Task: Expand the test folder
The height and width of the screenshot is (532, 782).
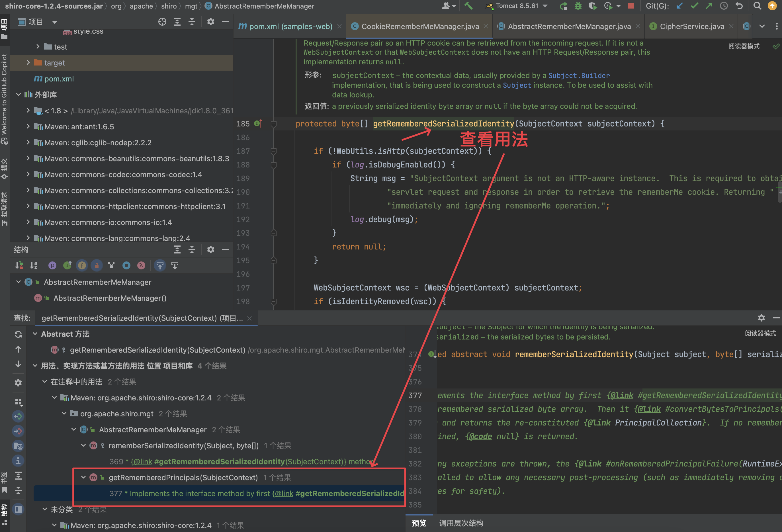Action: point(38,46)
